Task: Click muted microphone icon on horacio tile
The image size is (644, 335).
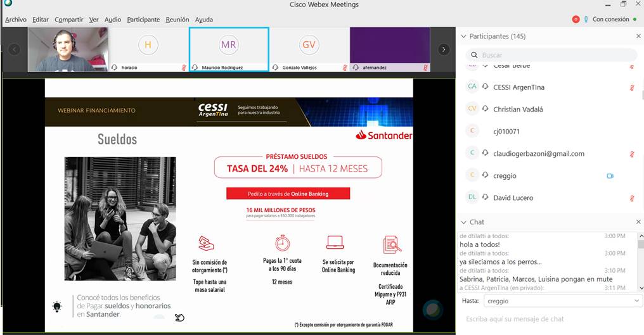Action: coord(184,68)
